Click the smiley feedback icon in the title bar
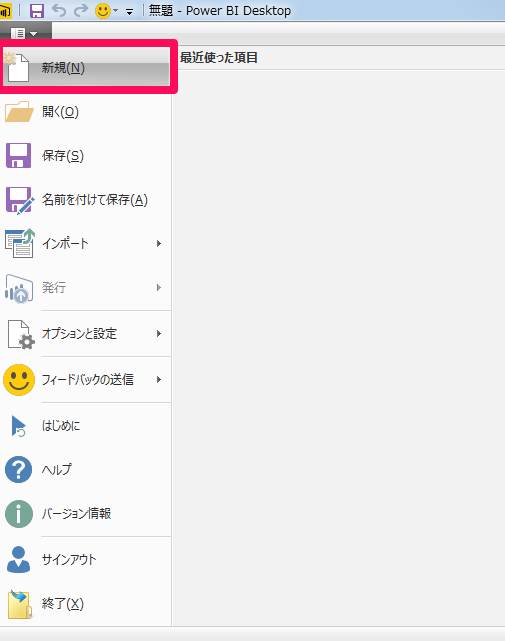Viewport: 505px width, 641px height. click(x=103, y=11)
